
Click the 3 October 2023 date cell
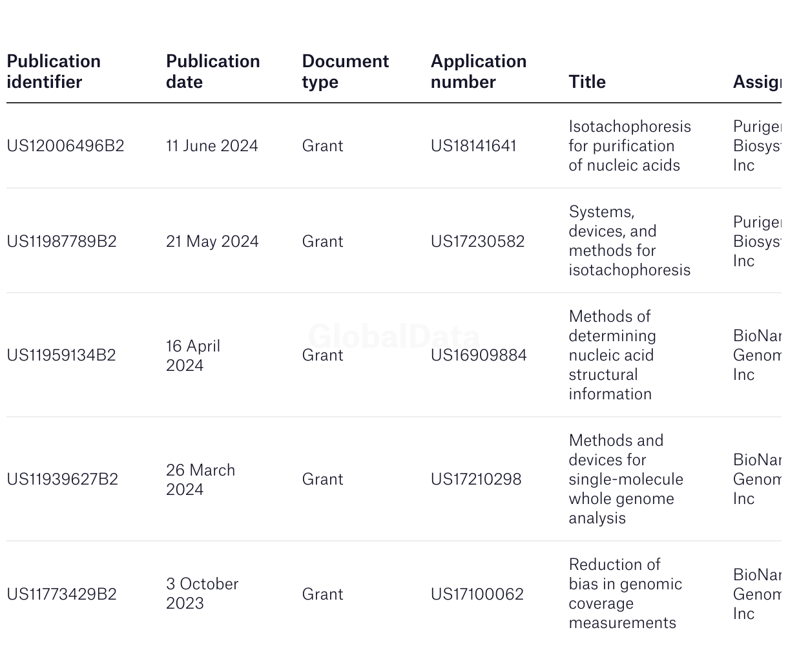[202, 594]
